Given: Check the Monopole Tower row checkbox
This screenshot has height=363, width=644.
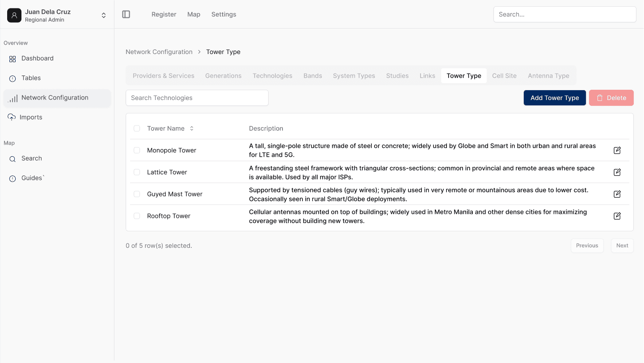Looking at the screenshot, I should click(137, 150).
